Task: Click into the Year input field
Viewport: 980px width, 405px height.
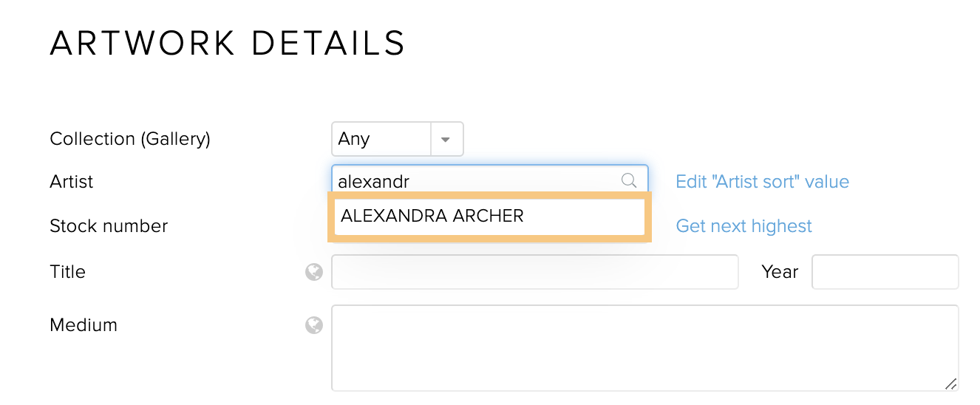Action: (x=885, y=272)
